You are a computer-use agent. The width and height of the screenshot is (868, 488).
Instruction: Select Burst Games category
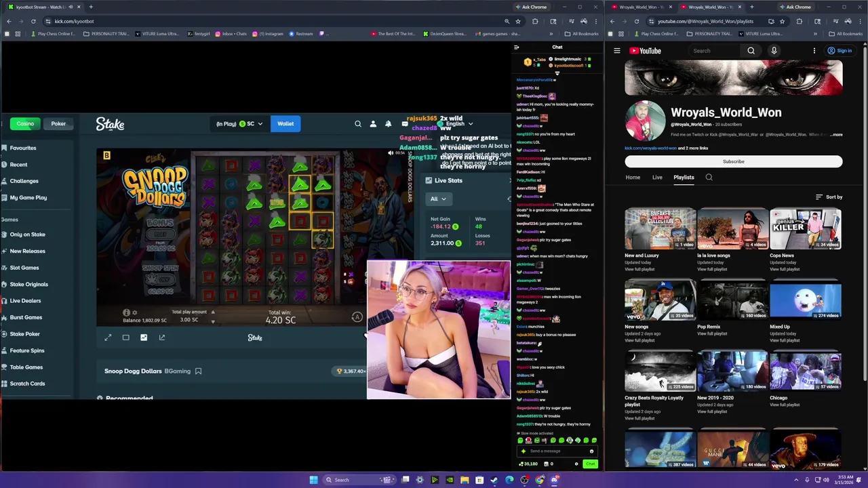pyautogui.click(x=26, y=317)
